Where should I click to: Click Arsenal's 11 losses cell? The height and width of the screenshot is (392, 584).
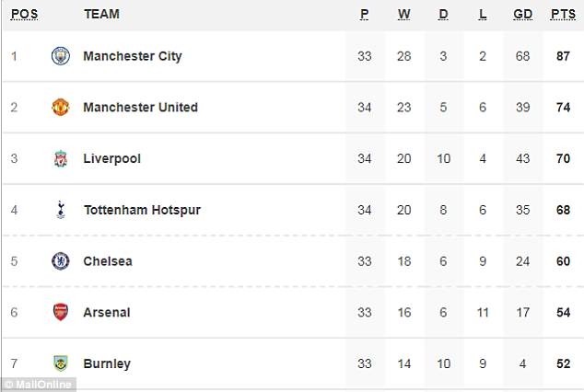(483, 313)
